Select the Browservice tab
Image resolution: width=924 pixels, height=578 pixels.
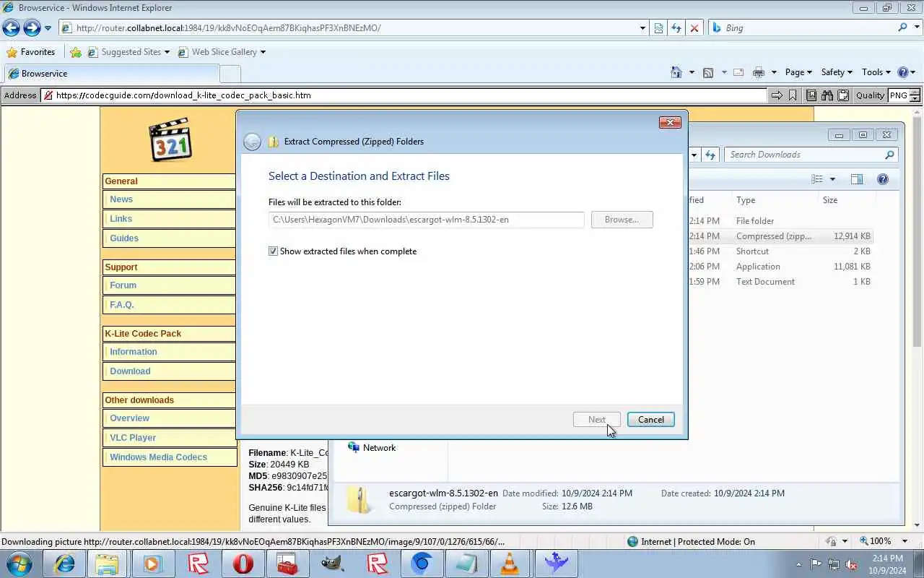coord(111,74)
